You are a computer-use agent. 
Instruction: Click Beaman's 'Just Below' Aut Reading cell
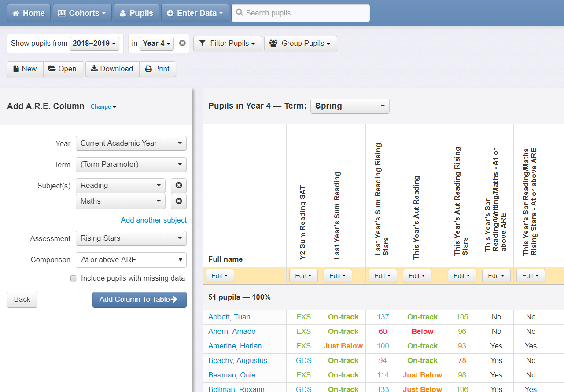(x=422, y=375)
